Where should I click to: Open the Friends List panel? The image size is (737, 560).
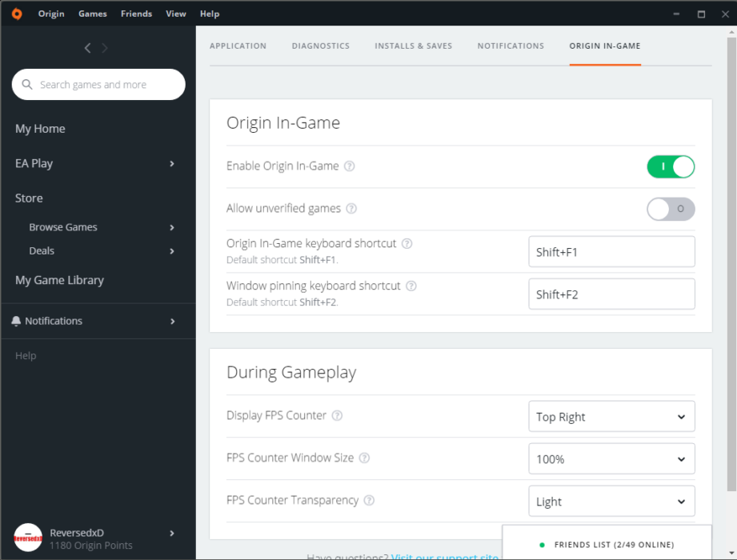(614, 544)
